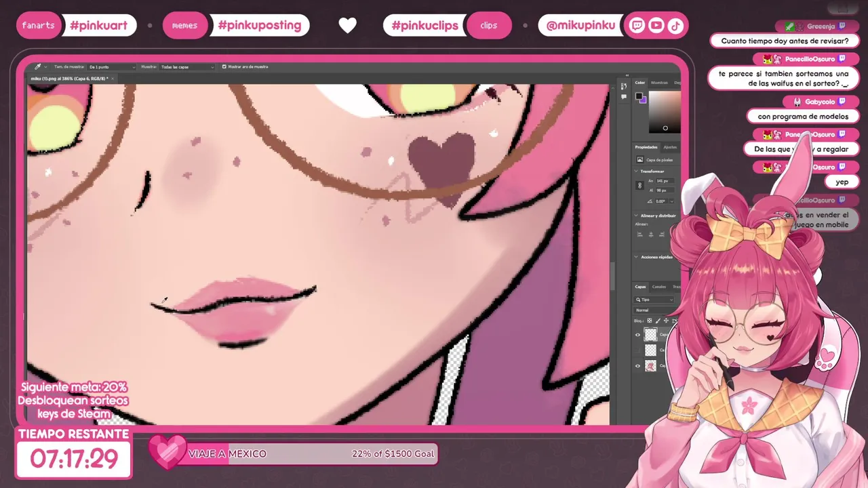Click the align right edges icon
Screen dimensions: 868x488
661,235
